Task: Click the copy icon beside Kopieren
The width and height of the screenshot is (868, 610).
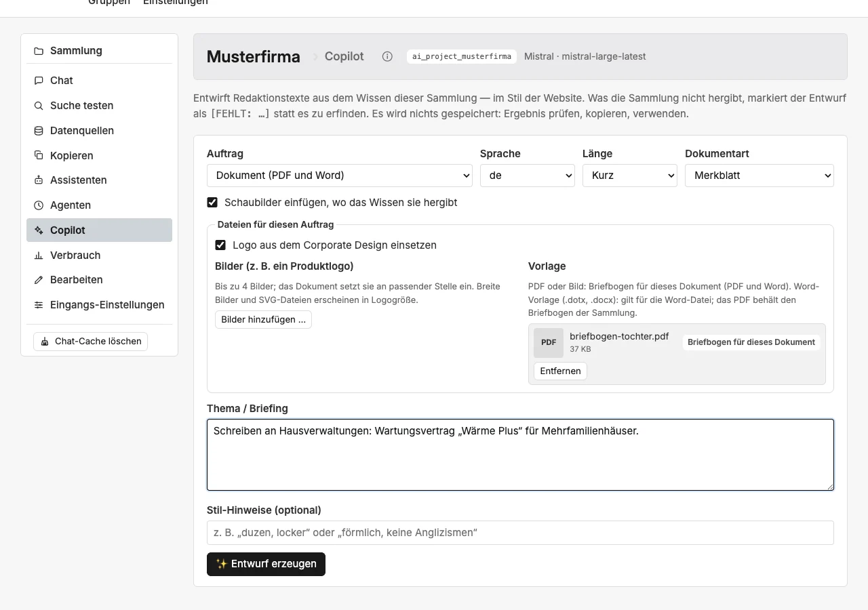Action: coord(39,155)
